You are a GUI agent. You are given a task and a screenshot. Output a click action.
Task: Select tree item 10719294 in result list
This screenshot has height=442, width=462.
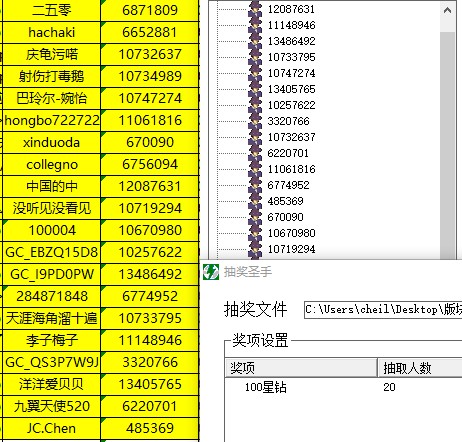click(291, 249)
